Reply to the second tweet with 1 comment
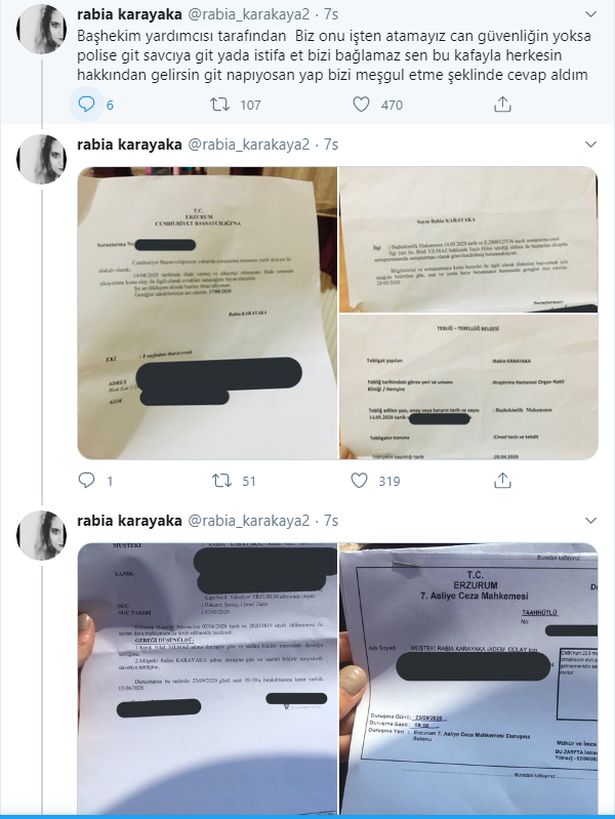 pos(86,480)
